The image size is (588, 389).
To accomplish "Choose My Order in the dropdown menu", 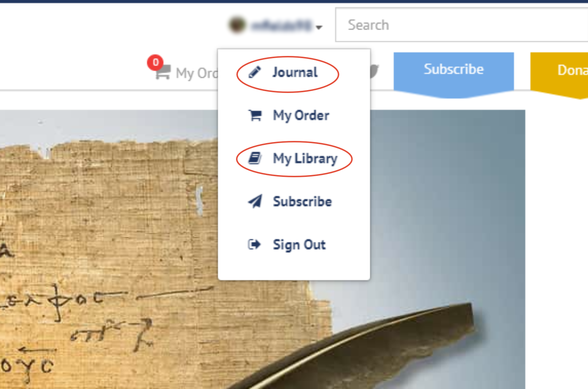I will [x=301, y=116].
